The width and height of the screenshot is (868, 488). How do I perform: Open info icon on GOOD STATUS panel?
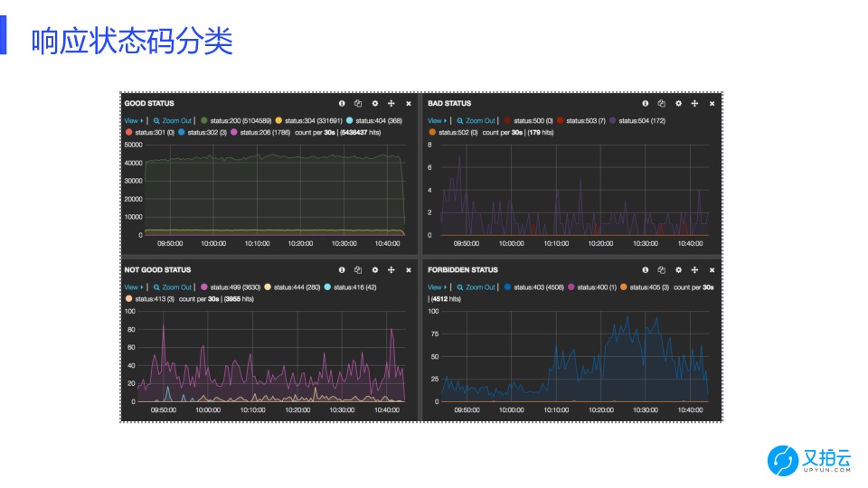[342, 103]
